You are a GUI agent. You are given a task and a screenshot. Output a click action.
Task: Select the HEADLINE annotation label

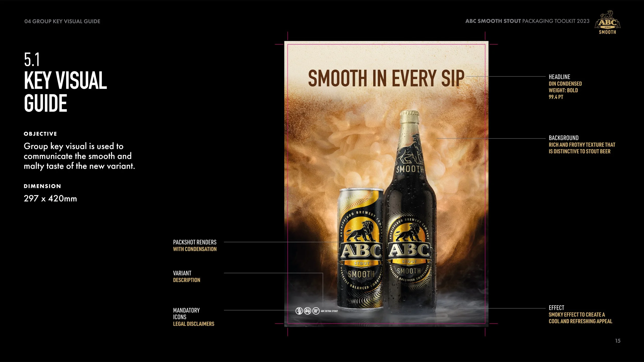[559, 77]
